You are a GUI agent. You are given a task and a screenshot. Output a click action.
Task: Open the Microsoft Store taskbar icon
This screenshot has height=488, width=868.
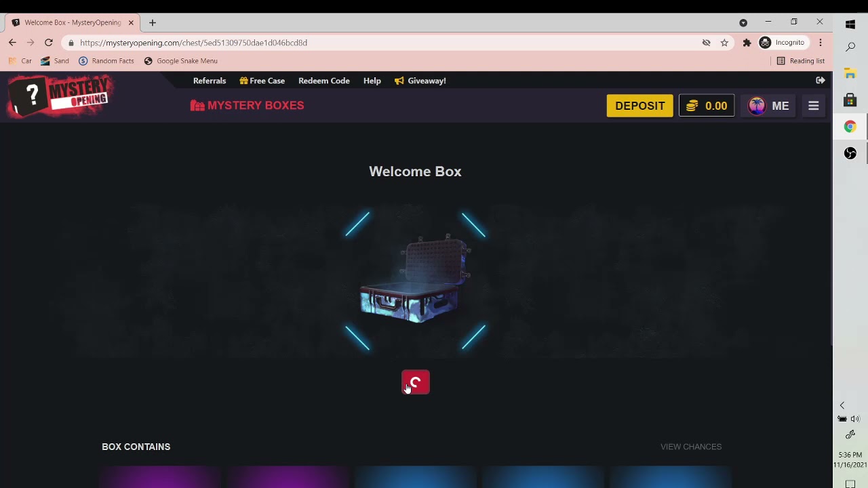(x=850, y=100)
